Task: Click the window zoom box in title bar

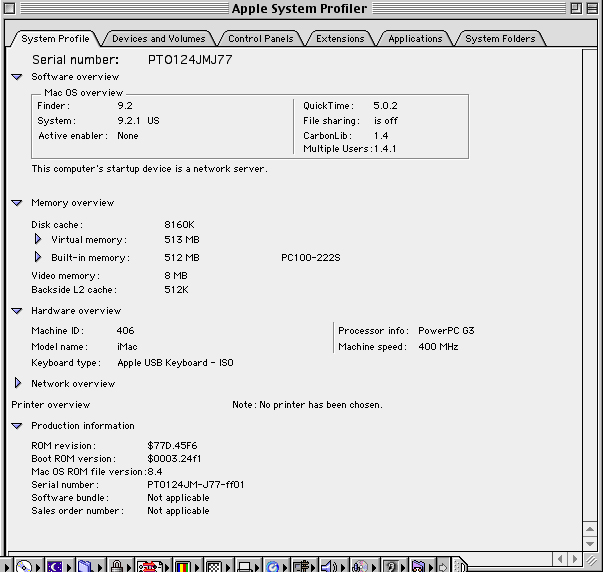Action: tap(576, 8)
